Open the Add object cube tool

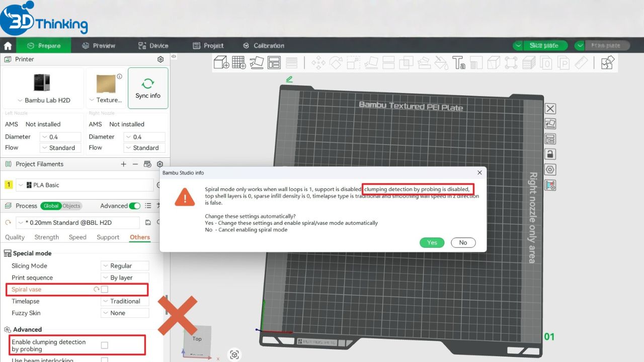[x=221, y=63]
